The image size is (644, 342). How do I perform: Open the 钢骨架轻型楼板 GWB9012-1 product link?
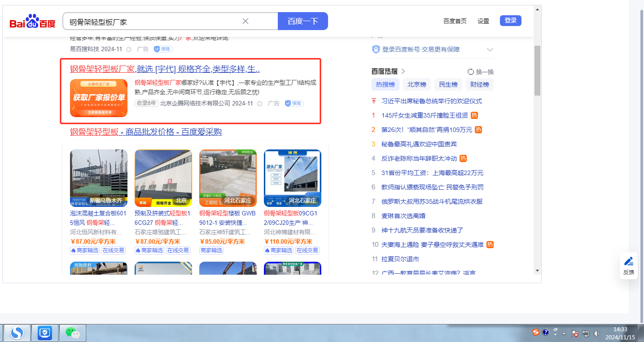[x=228, y=218]
